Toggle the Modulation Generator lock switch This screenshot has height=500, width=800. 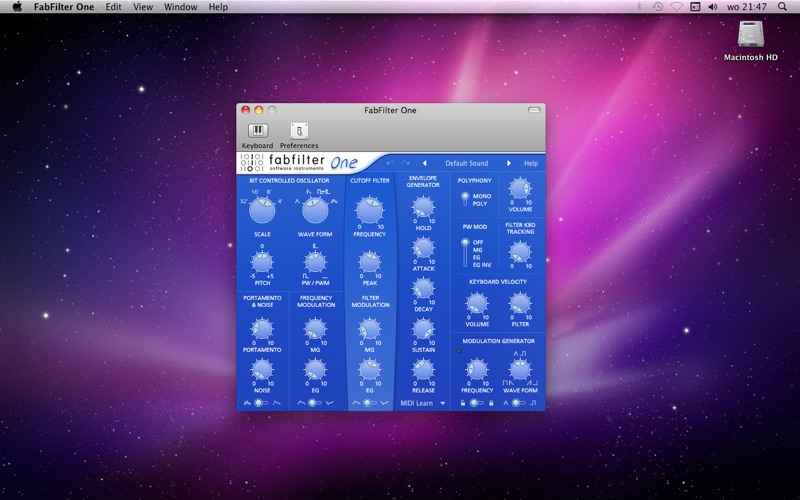coord(477,403)
